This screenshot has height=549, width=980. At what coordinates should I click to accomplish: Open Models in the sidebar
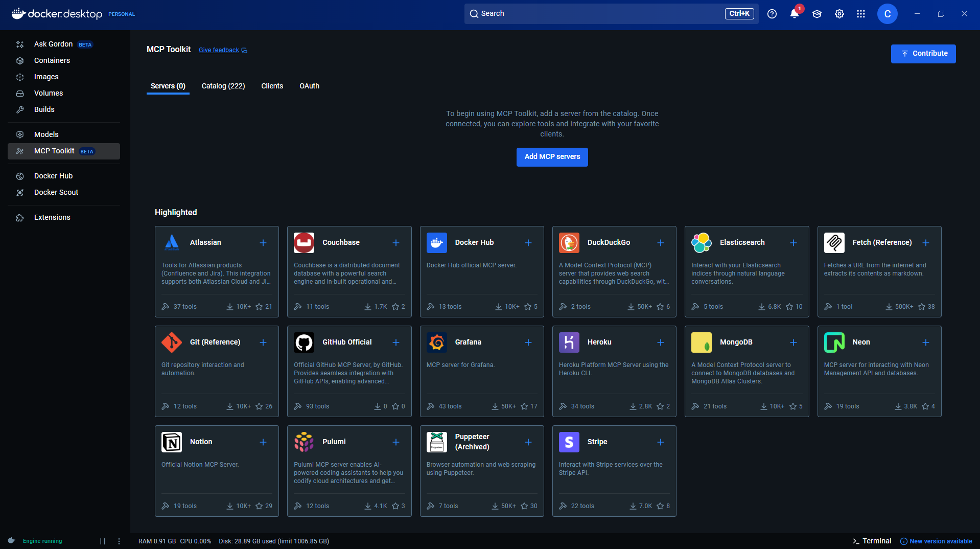pyautogui.click(x=64, y=135)
